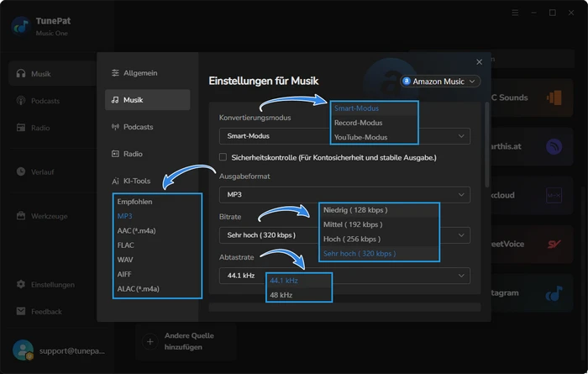Open the hamburger menu in title bar
588x374 pixels.
click(515, 13)
